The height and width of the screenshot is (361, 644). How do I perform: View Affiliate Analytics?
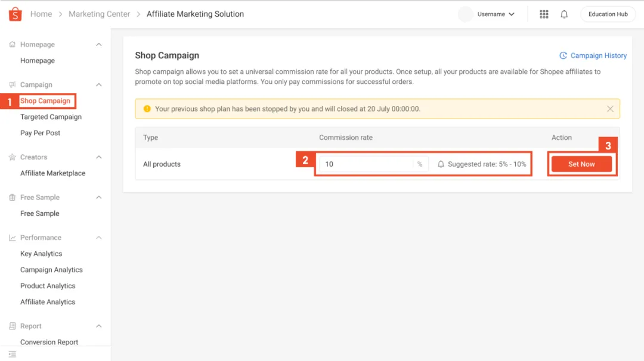(x=48, y=302)
